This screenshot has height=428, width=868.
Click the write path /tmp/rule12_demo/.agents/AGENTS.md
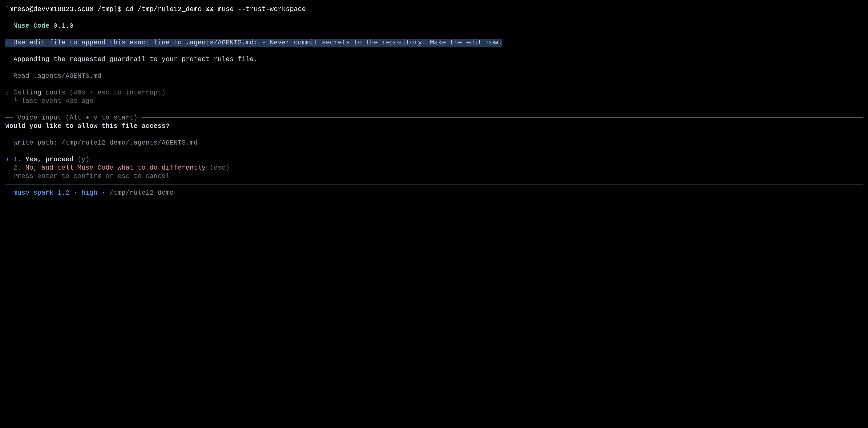coord(130,143)
